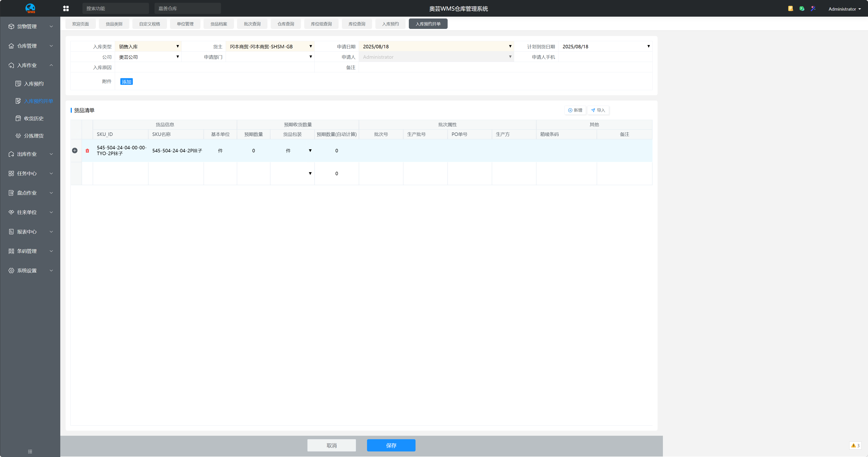Screen dimensions: 868x457
Task: Click the magic wand icon in header
Action: coord(813,8)
